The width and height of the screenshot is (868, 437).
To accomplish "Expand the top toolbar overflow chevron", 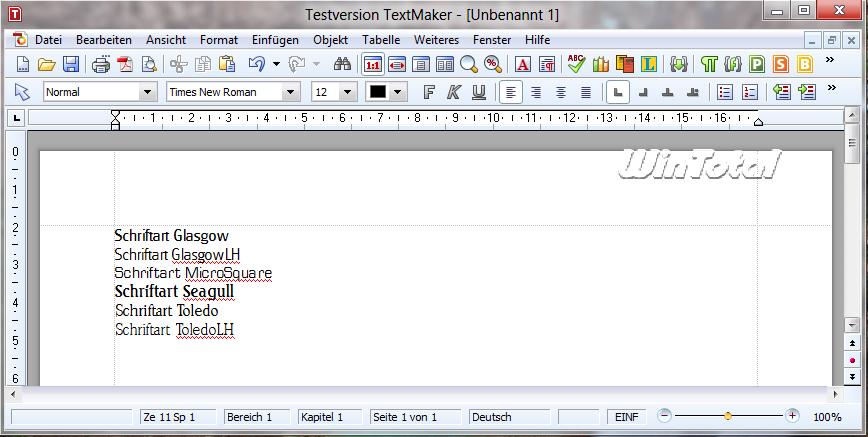I will click(x=829, y=60).
